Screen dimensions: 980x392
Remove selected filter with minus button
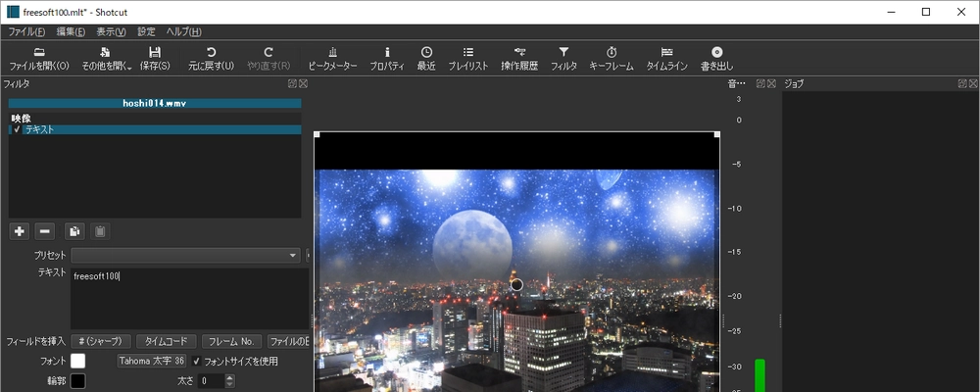tap(44, 231)
